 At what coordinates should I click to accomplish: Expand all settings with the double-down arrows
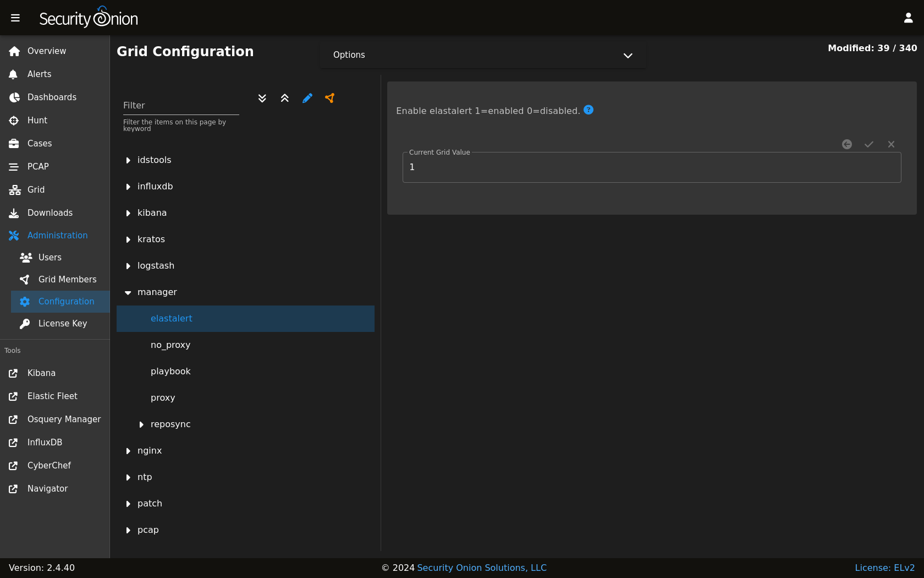(262, 98)
